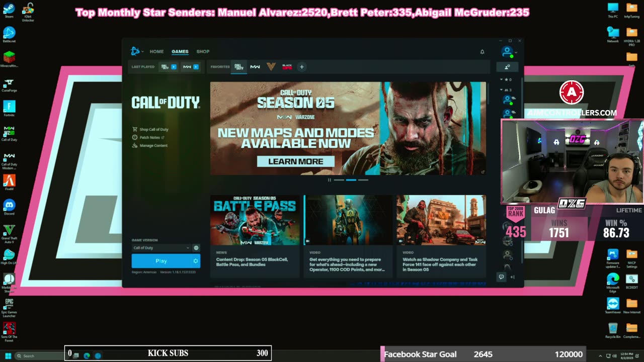The width and height of the screenshot is (644, 362).
Task: Click the Battle.net scrollbar on main content
Action: pos(489,93)
